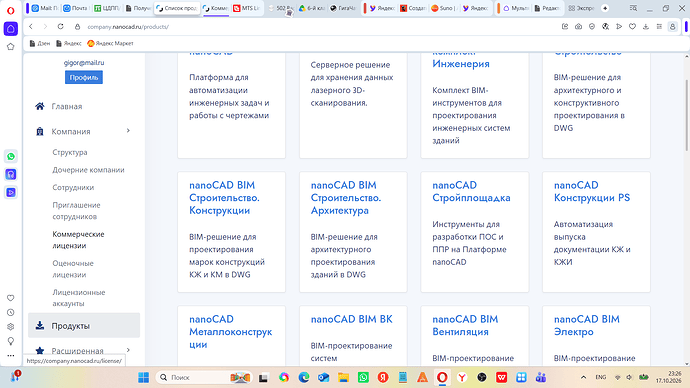
Task: Click the Профиль button
Action: 84,77
